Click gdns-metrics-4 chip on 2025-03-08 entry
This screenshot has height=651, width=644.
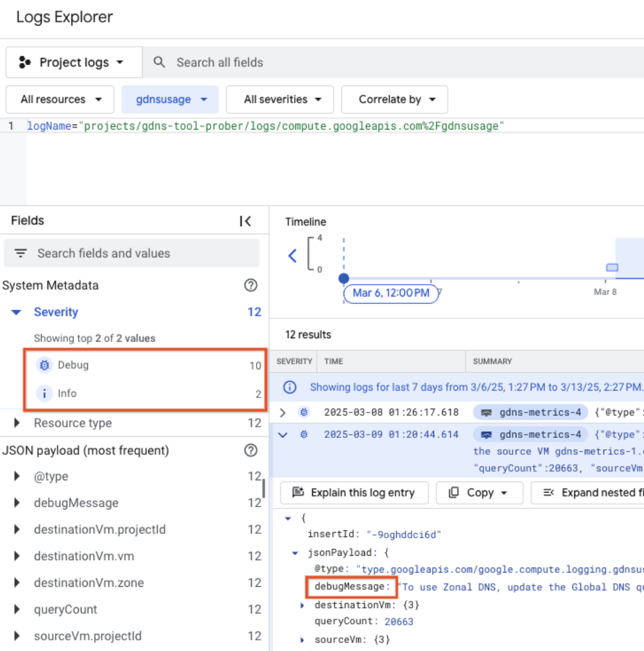(x=530, y=412)
